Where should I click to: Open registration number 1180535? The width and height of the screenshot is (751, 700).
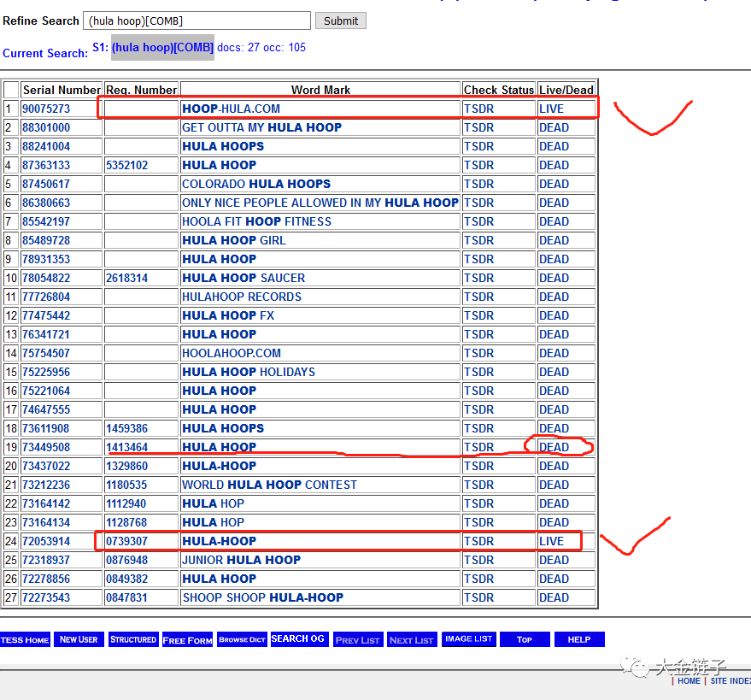[x=126, y=485]
